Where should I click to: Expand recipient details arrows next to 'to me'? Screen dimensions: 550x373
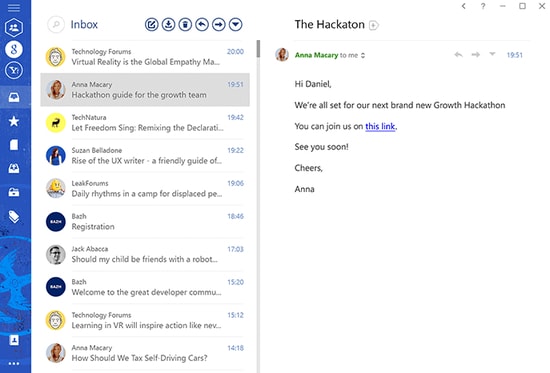pyautogui.click(x=363, y=55)
